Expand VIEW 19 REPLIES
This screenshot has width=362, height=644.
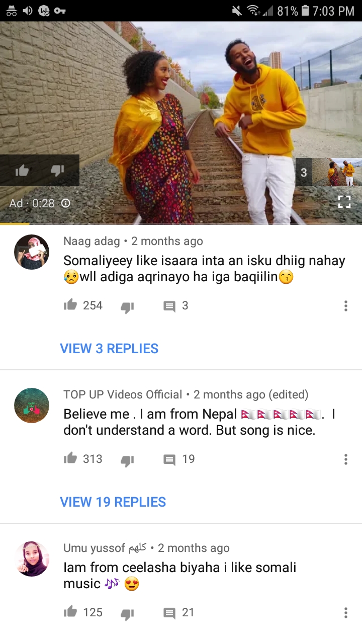click(x=113, y=502)
